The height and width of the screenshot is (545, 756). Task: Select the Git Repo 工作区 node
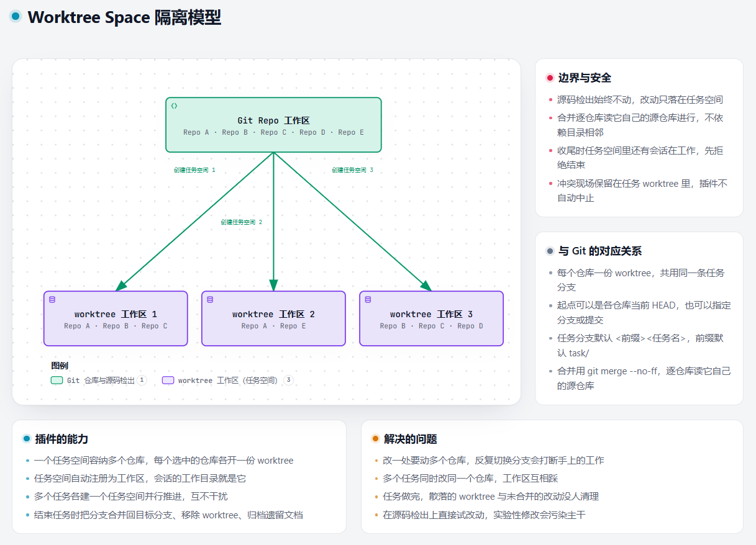(x=273, y=125)
